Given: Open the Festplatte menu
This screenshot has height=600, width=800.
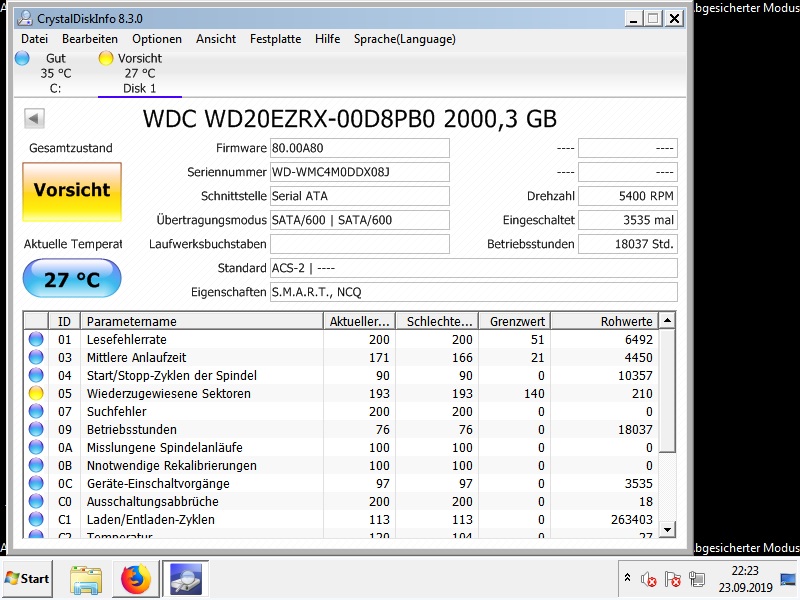Looking at the screenshot, I should (276, 39).
